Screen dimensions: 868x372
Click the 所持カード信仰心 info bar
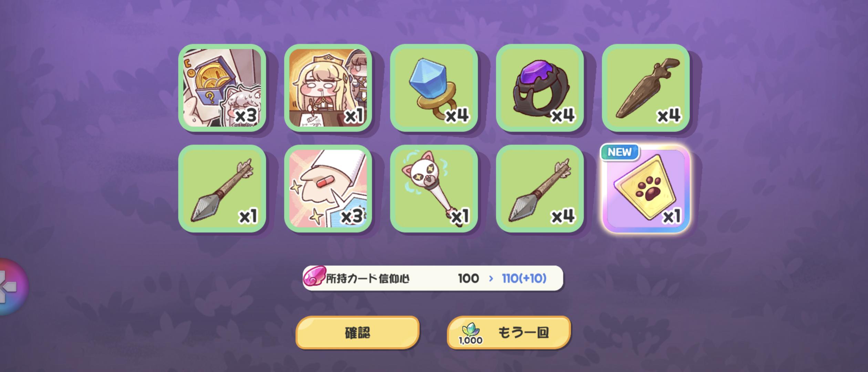[x=433, y=278]
